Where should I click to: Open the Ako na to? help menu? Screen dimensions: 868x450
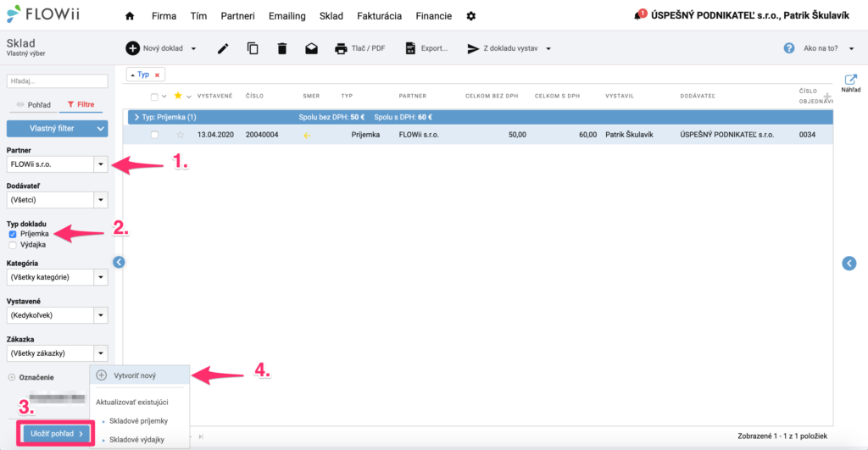click(x=820, y=48)
